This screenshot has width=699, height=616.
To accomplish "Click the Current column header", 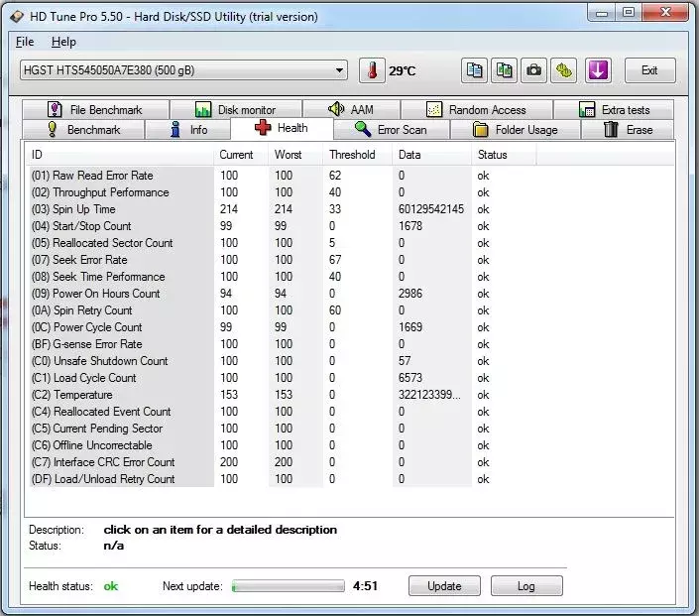I will click(242, 155).
